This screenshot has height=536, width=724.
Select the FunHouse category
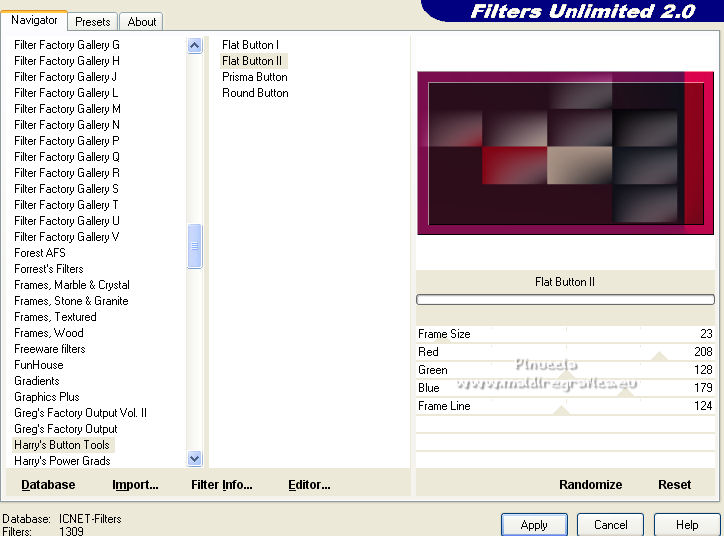tap(39, 365)
